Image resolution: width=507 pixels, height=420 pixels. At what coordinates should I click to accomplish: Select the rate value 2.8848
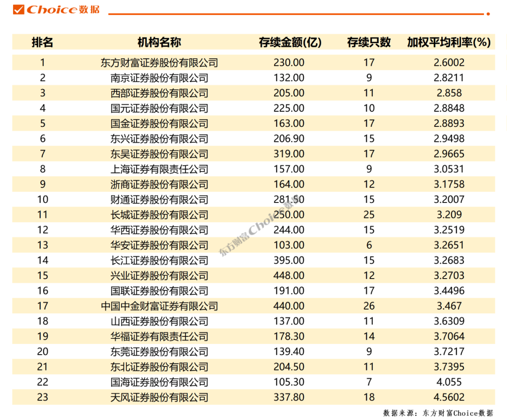pyautogui.click(x=449, y=108)
